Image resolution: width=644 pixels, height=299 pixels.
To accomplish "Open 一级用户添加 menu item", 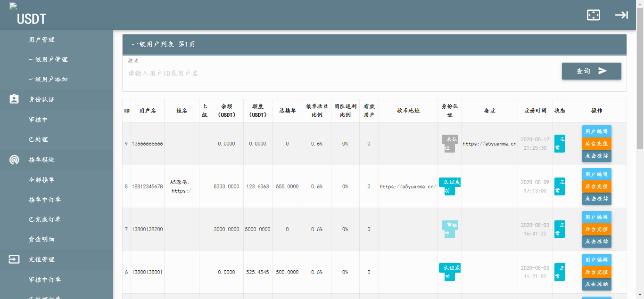I will [x=48, y=79].
